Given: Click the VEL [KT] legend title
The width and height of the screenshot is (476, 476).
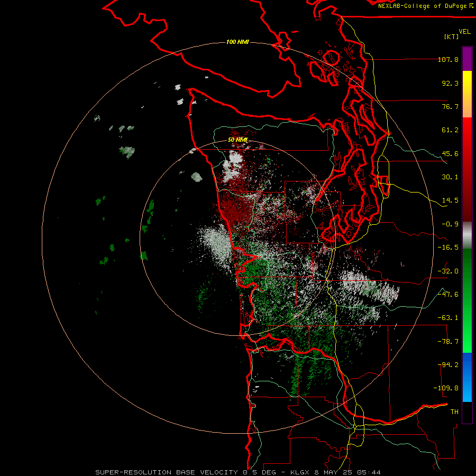Looking at the screenshot, I should (x=457, y=34).
